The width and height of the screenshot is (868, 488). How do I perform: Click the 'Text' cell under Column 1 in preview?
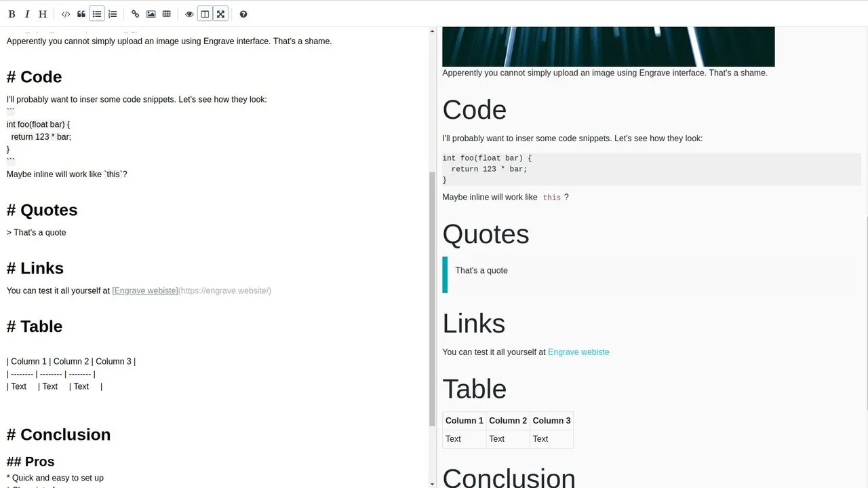[x=465, y=439]
